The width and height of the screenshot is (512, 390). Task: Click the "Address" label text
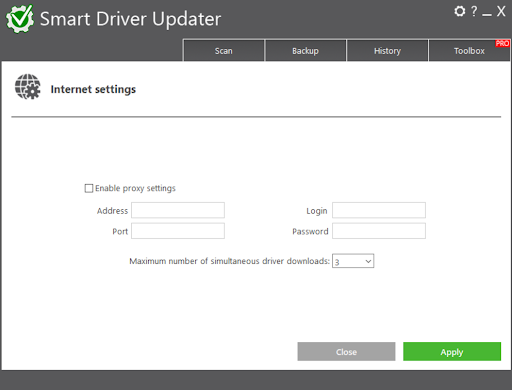112,211
